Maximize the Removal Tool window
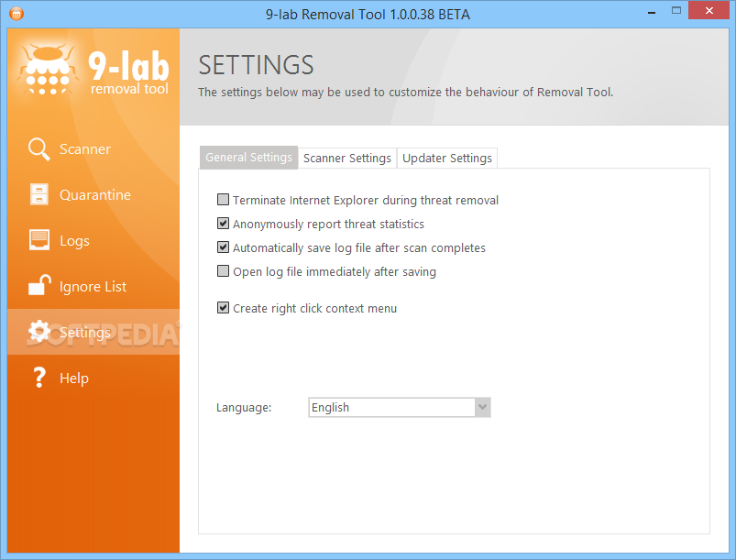The image size is (736, 560). [676, 11]
